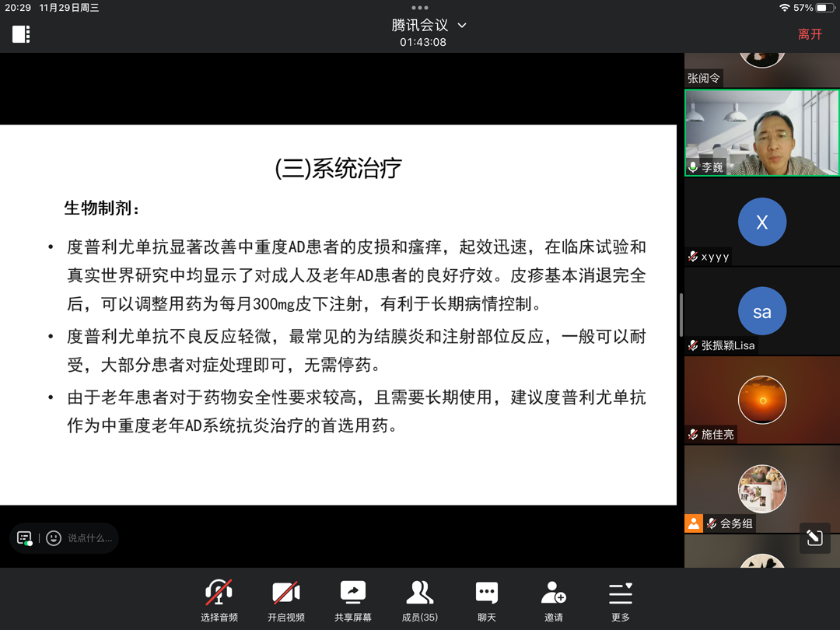Open the 更多 menu

pyautogui.click(x=621, y=600)
